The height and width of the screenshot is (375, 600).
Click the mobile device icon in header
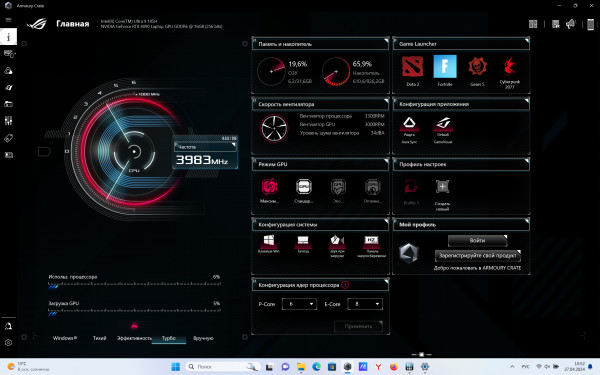590,24
